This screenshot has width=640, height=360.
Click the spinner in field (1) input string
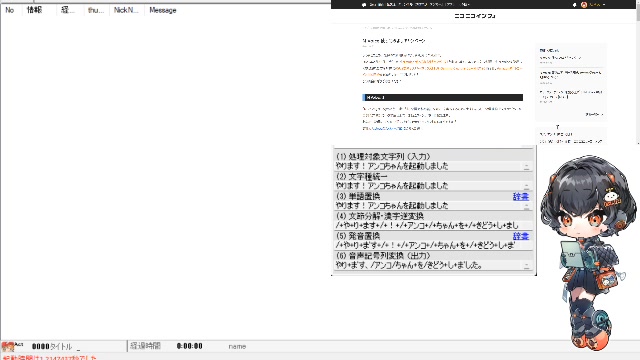click(x=527, y=166)
